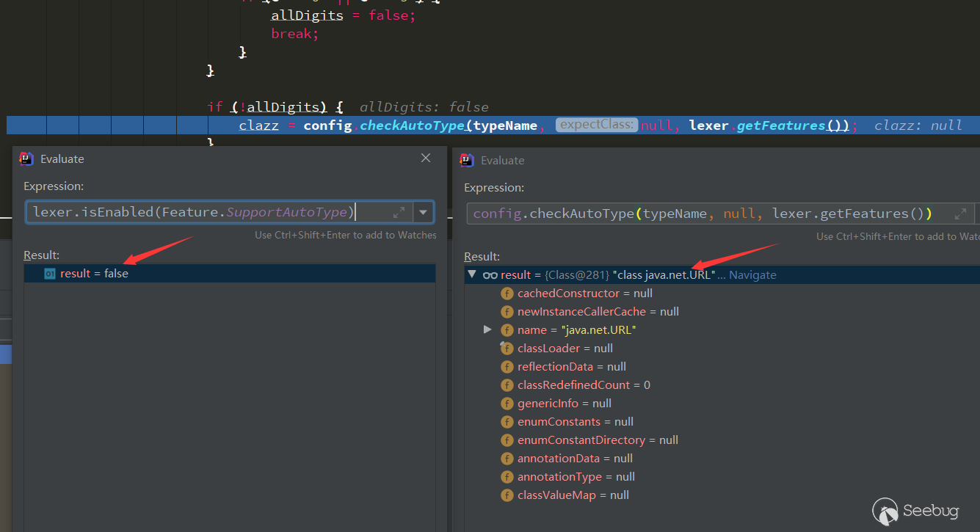Select the classLoader field row

[565, 349]
